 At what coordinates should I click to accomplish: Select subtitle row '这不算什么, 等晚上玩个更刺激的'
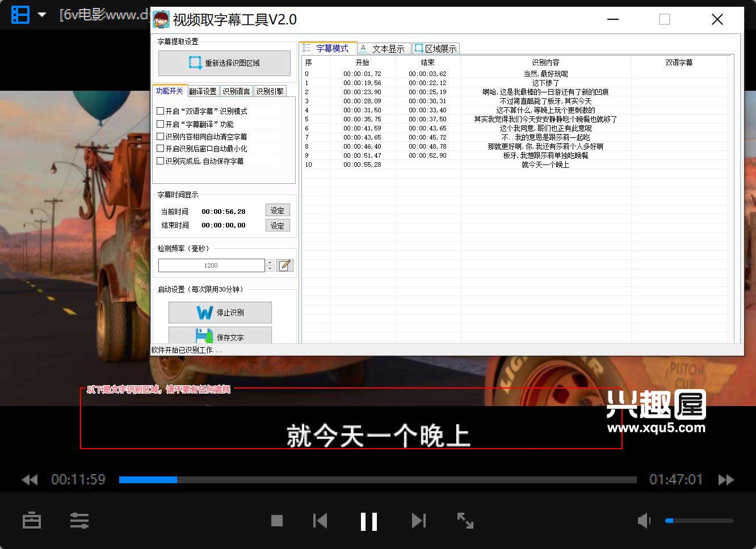[515, 110]
